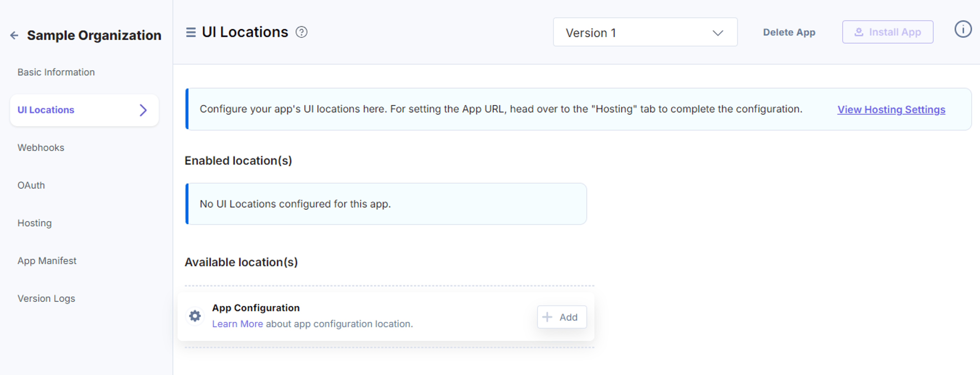Screen dimensions: 980x375
Task: Navigate to App Manifest
Action: (x=47, y=261)
